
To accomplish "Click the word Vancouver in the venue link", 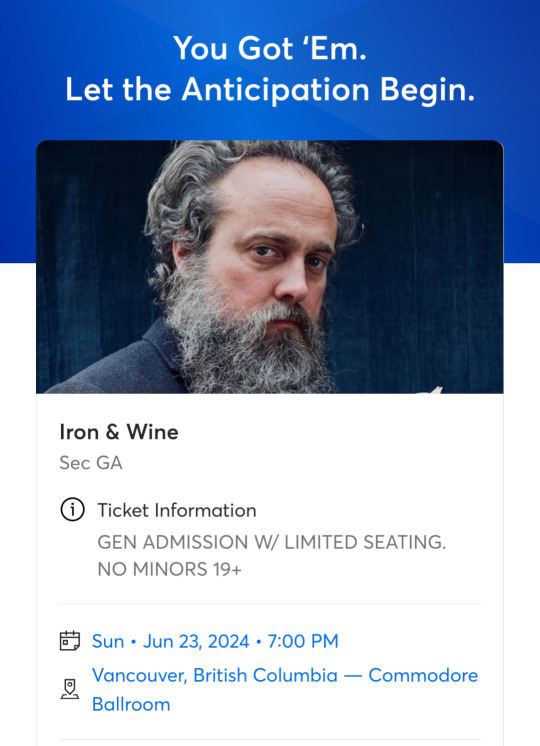I will (x=140, y=676).
